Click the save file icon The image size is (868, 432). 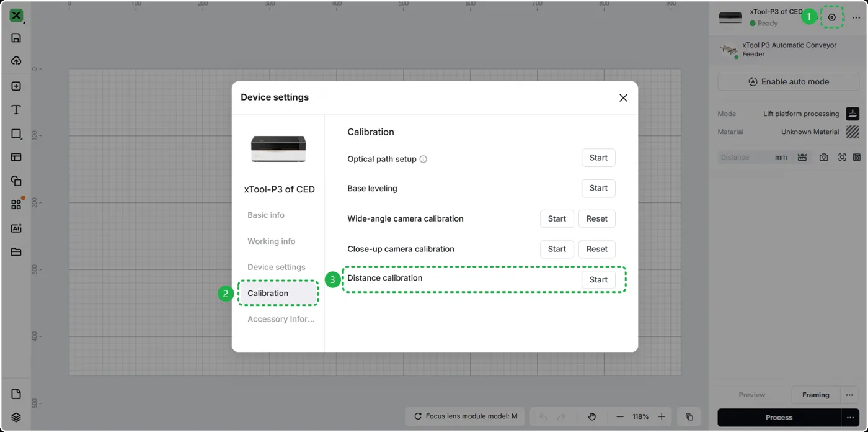coord(16,38)
